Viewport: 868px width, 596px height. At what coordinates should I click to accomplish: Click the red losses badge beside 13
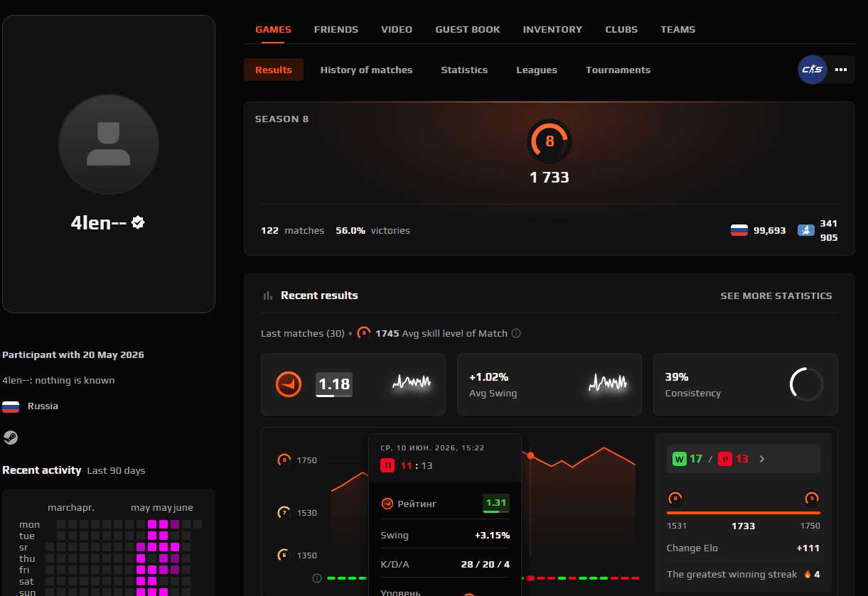(x=725, y=459)
